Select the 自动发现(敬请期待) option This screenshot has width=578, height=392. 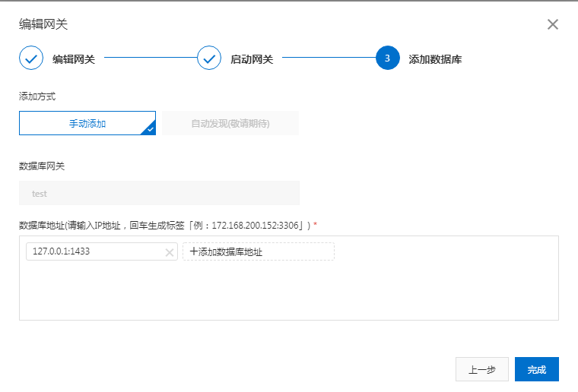tap(230, 123)
